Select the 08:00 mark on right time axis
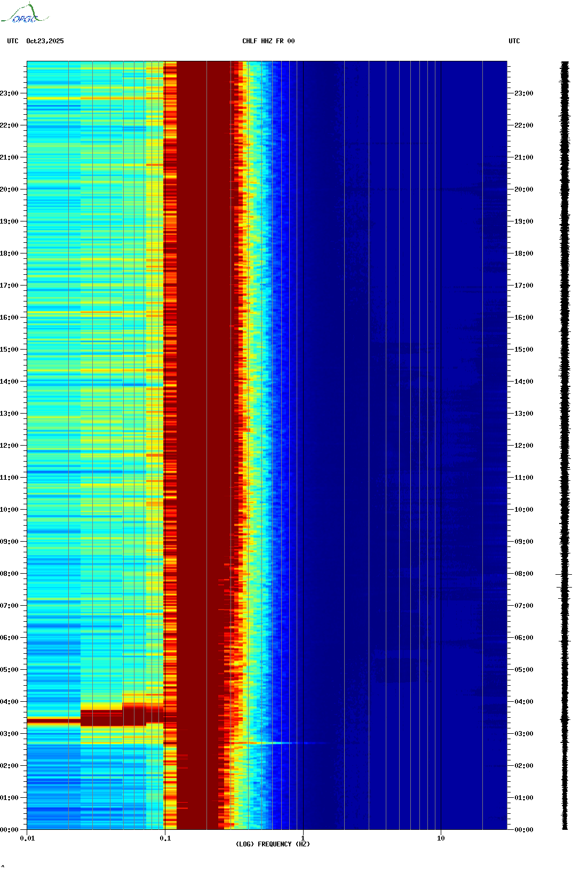 (523, 574)
